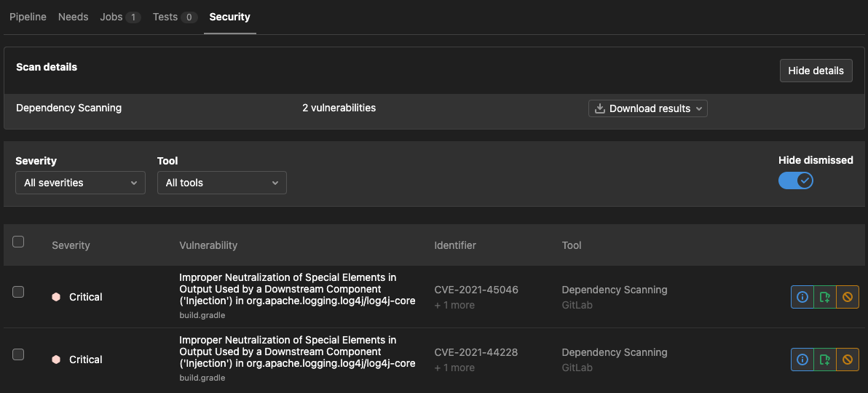Click the Vulnerability column header

(208, 245)
